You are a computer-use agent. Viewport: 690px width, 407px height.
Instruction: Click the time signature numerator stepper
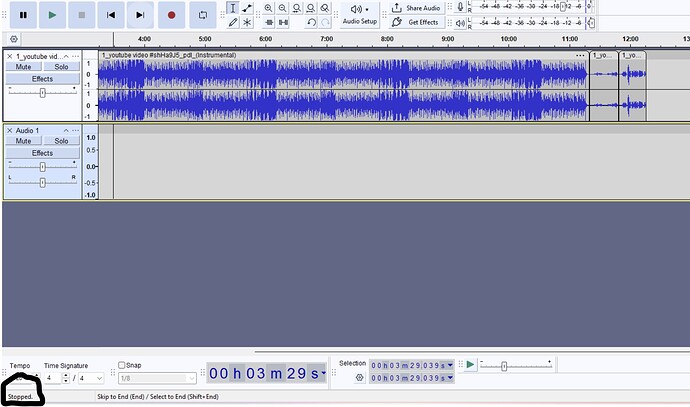pyautogui.click(x=66, y=378)
